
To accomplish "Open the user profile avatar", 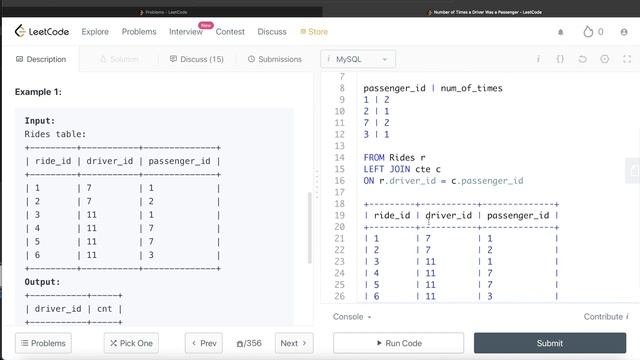I will pos(624,32).
